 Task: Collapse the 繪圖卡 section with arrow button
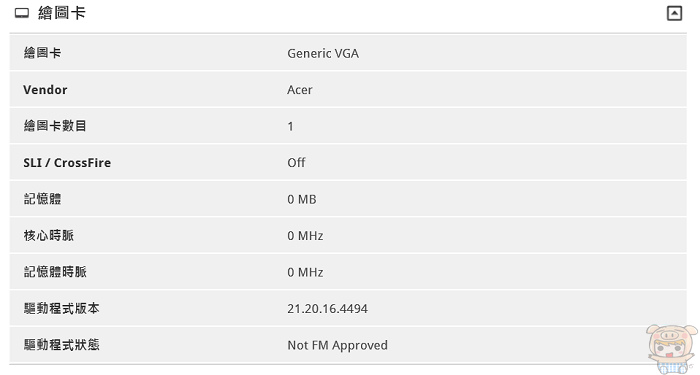(674, 13)
